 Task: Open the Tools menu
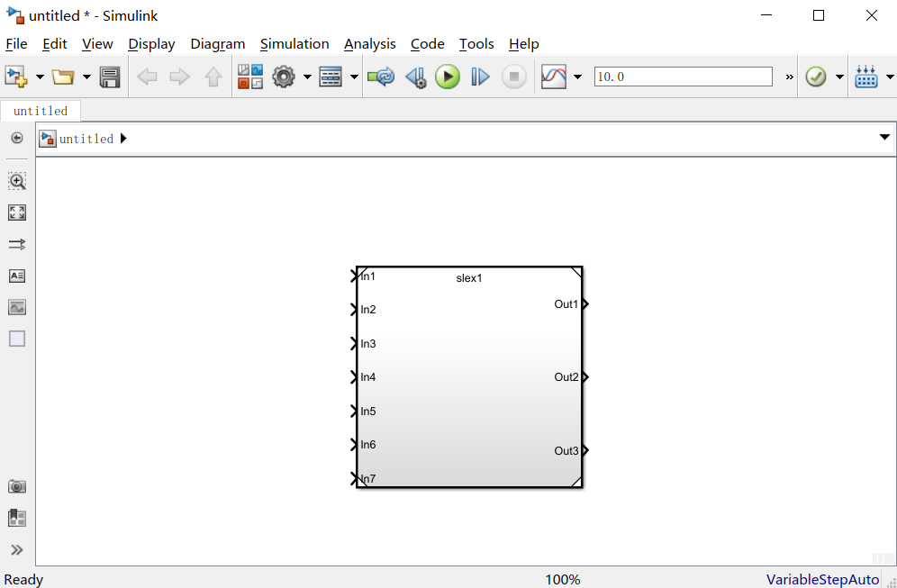click(476, 44)
